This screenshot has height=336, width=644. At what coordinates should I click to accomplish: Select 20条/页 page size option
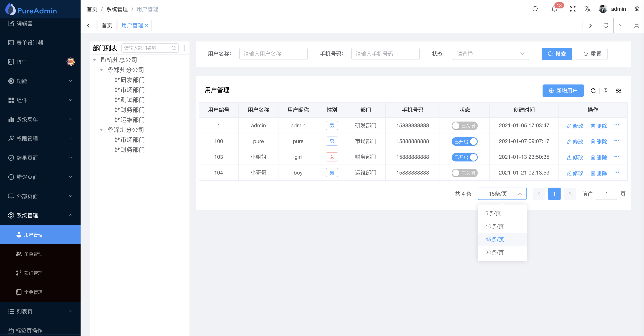coord(494,252)
